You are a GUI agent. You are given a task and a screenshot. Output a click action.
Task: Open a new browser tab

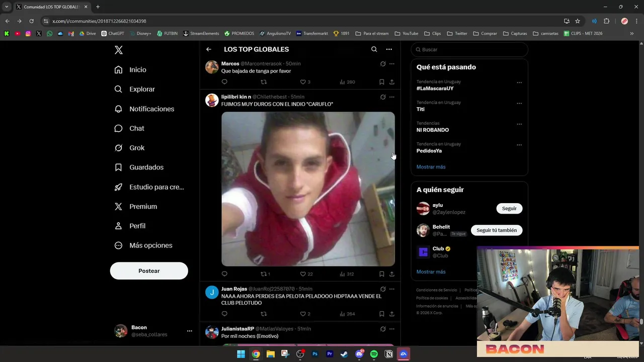point(98,7)
